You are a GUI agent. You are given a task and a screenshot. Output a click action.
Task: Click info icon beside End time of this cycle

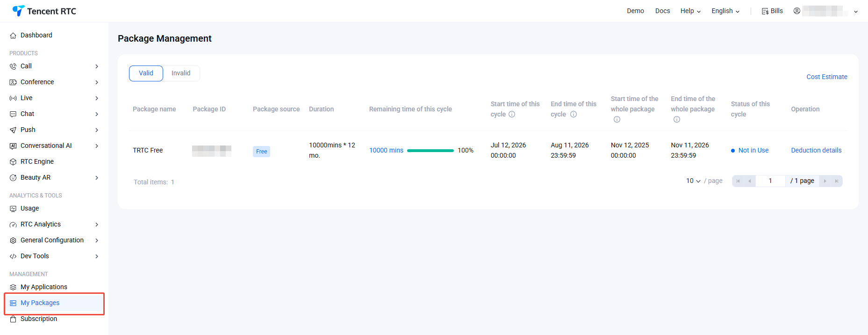click(x=574, y=114)
